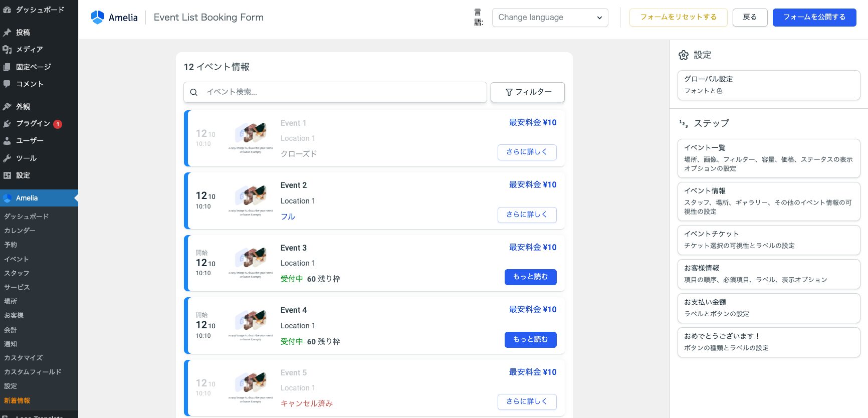Click the Amelia logo icon in header
The image size is (868, 418).
click(x=97, y=17)
